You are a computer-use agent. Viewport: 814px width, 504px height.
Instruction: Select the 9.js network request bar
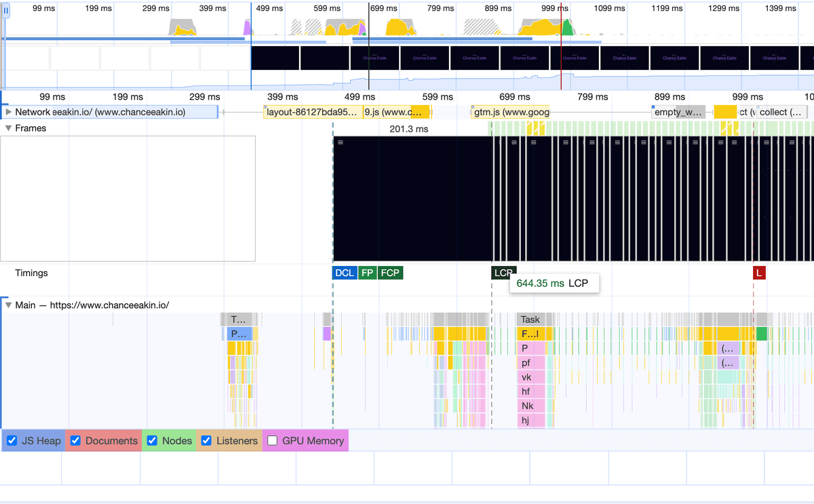pos(398,112)
